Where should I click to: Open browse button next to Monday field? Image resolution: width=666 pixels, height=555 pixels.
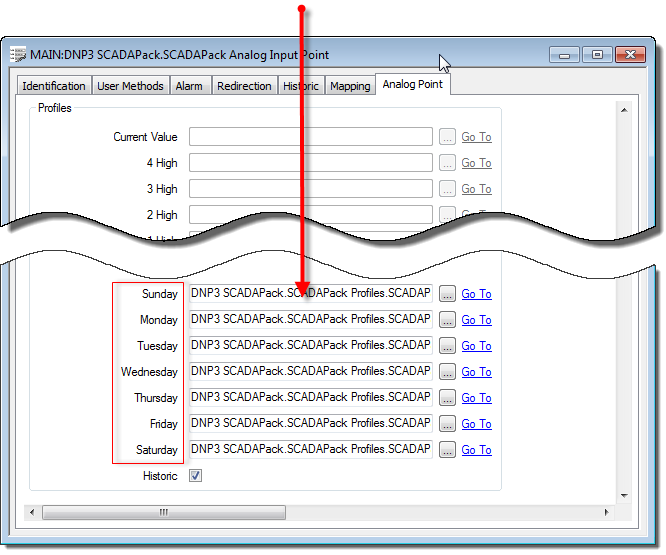coord(447,320)
